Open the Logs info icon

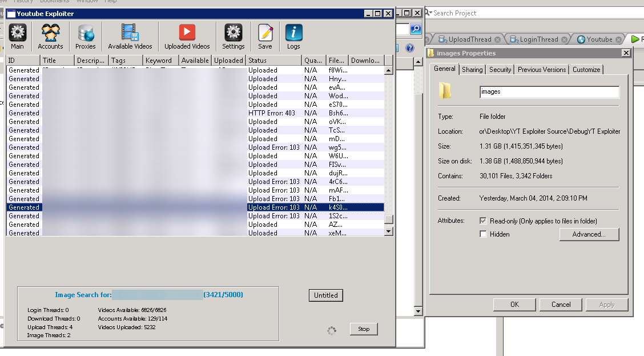[x=293, y=36]
